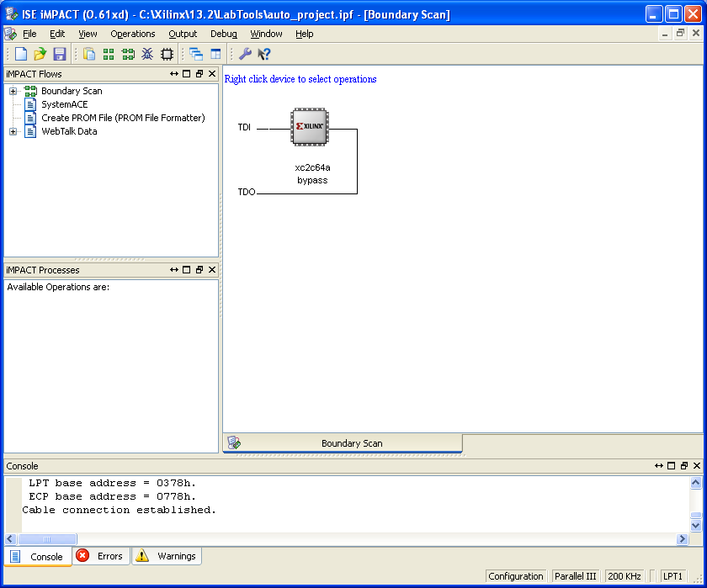This screenshot has width=707, height=588.
Task: Click the black chip device toolbar icon
Action: point(167,54)
